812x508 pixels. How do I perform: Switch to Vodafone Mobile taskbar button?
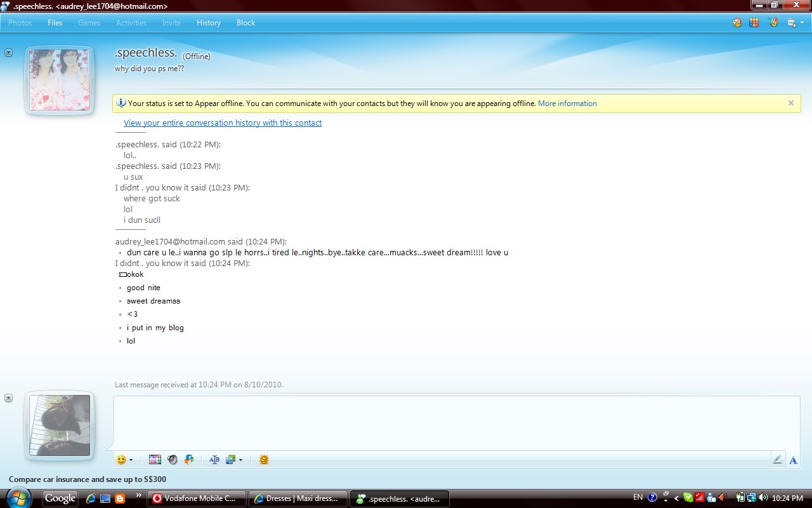tap(196, 498)
